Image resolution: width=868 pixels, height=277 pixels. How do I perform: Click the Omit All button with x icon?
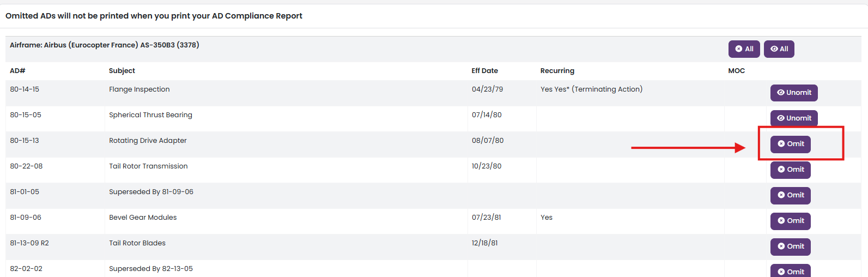click(744, 49)
